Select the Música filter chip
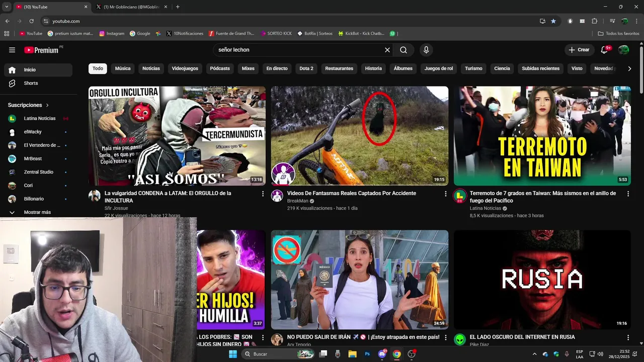 pyautogui.click(x=123, y=68)
